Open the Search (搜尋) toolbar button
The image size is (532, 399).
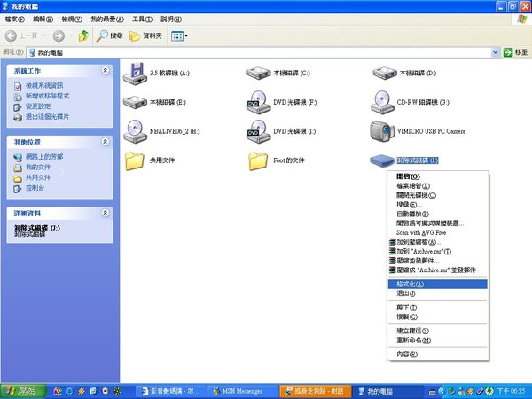tap(109, 35)
